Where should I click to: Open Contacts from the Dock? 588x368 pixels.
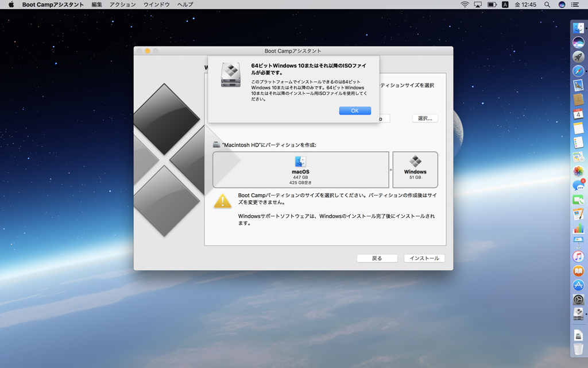pyautogui.click(x=578, y=99)
